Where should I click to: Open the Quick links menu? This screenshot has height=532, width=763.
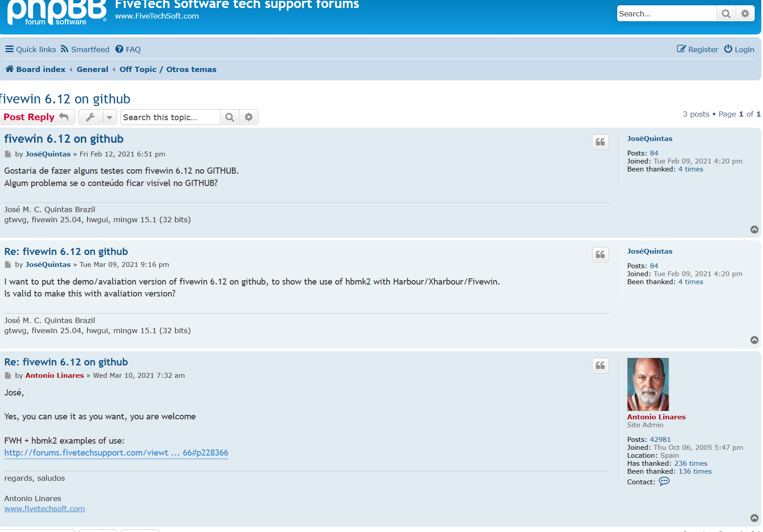point(31,49)
